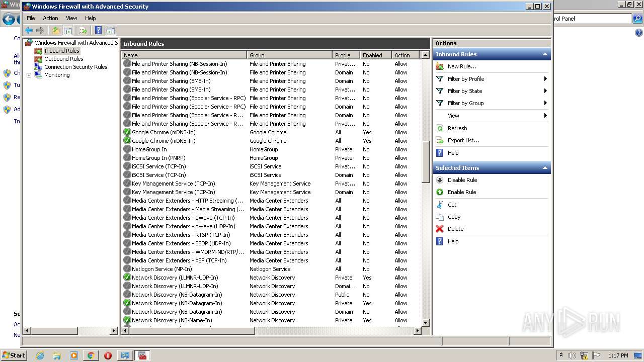Toggle the Show/Hide Console Tree toolbar icon
The width and height of the screenshot is (644, 362).
tap(67, 31)
